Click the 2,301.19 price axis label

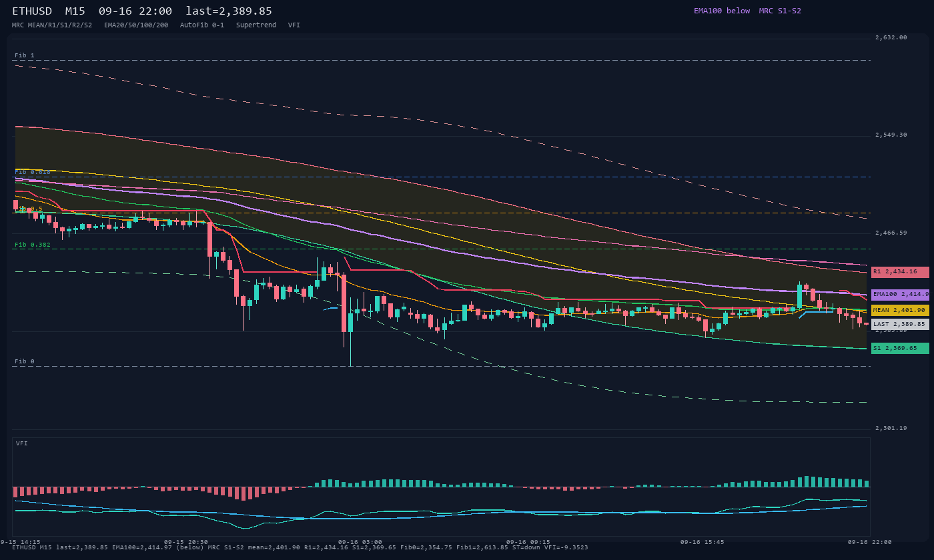click(x=891, y=428)
